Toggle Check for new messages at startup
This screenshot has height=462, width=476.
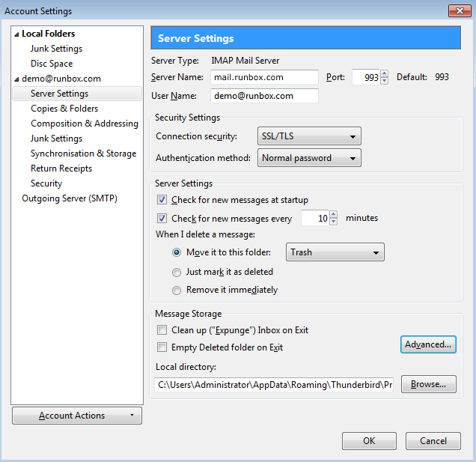[162, 200]
